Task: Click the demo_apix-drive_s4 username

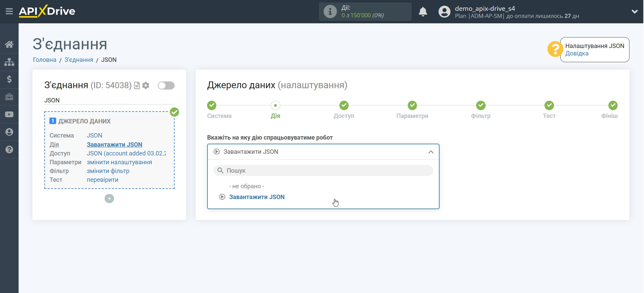Action: click(x=485, y=8)
